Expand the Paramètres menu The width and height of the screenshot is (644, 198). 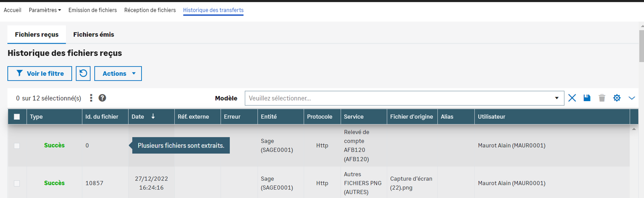[x=44, y=10]
